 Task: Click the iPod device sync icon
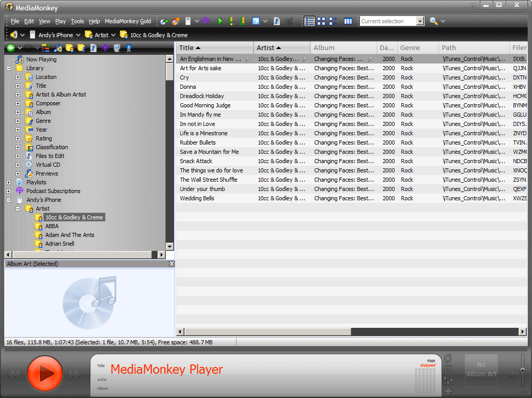[188, 21]
